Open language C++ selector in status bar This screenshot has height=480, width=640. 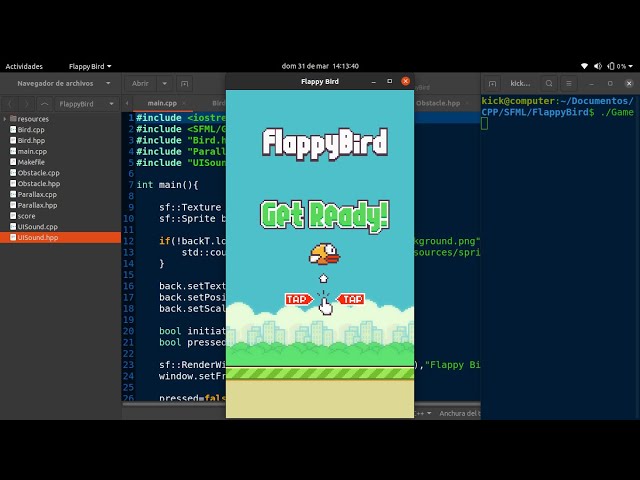point(423,413)
